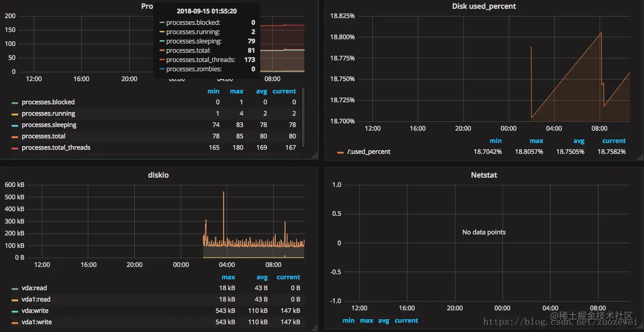The width and height of the screenshot is (644, 332).
Task: Open the processes.running series color picker
Action: tap(14, 114)
